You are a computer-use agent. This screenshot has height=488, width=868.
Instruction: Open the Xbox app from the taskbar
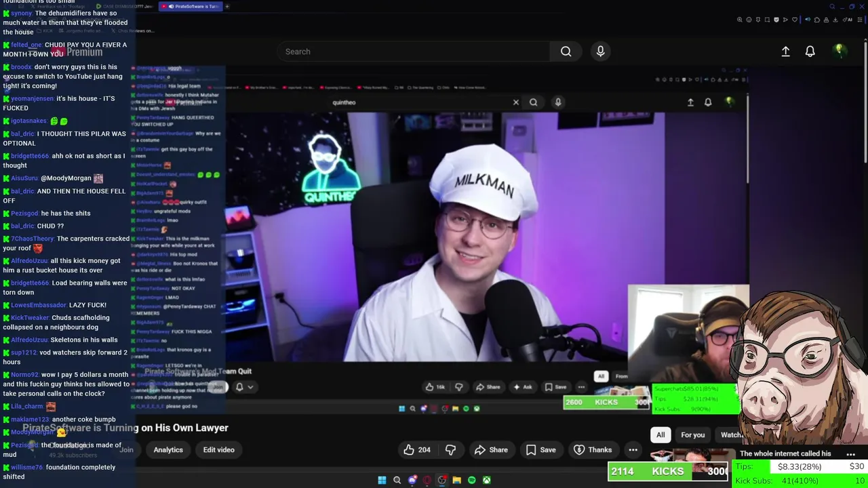click(486, 480)
